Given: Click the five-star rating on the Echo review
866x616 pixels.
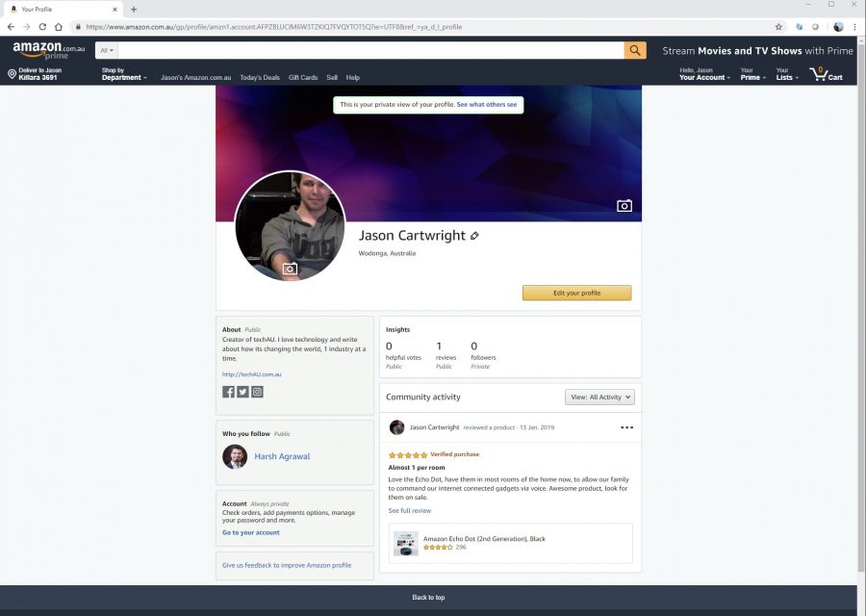Looking at the screenshot, I should [408, 453].
